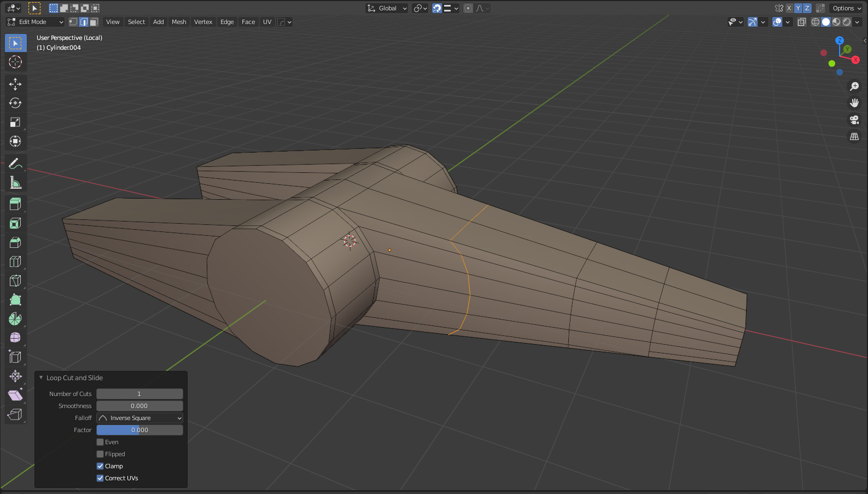The width and height of the screenshot is (868, 494).
Task: Open the Vertex menu
Action: [x=203, y=22]
